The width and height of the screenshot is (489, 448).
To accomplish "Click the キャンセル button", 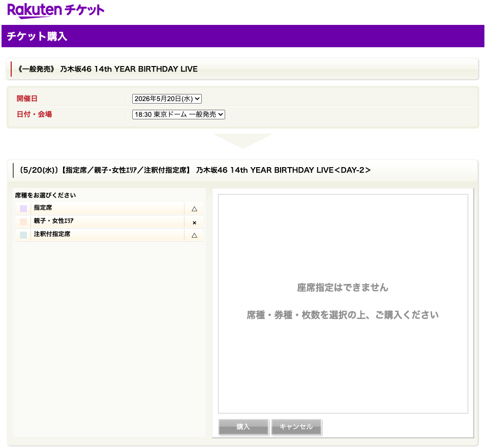I will click(296, 427).
